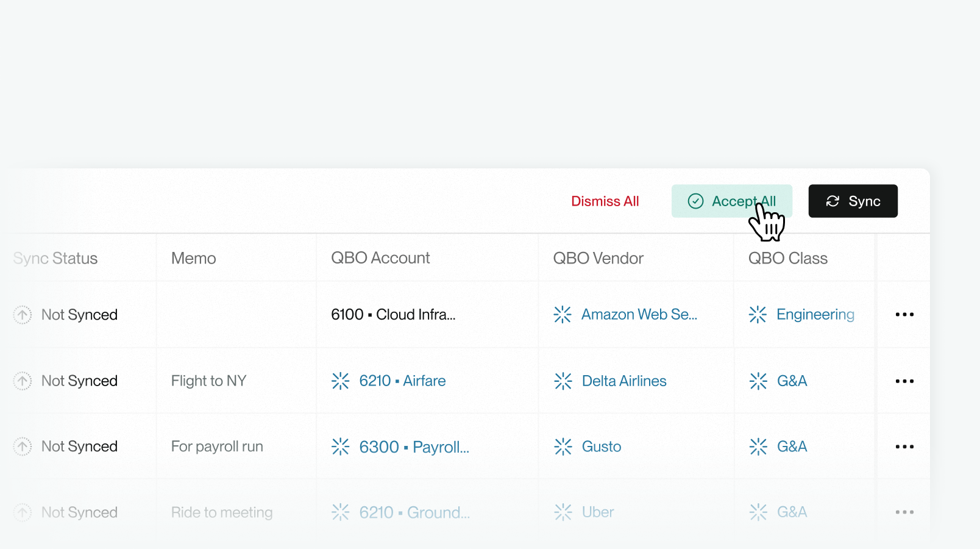Click the Memo column header
This screenshot has height=549, width=980.
click(194, 258)
